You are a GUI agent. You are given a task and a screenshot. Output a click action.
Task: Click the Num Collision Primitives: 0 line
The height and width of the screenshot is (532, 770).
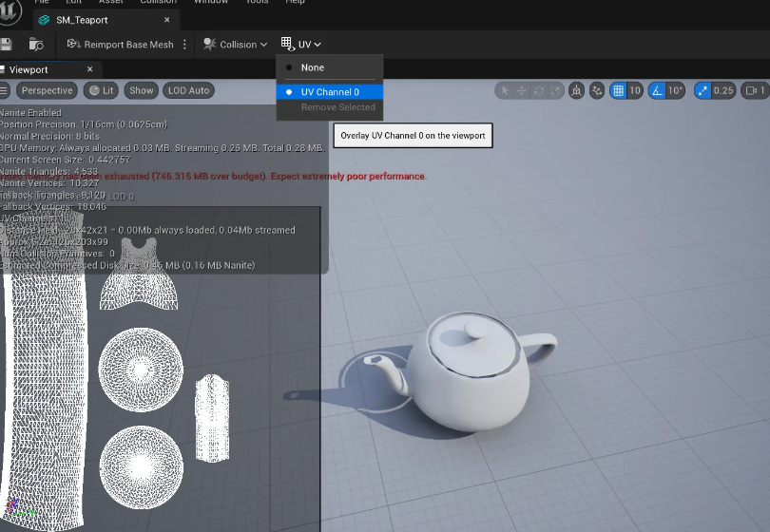(x=57, y=254)
